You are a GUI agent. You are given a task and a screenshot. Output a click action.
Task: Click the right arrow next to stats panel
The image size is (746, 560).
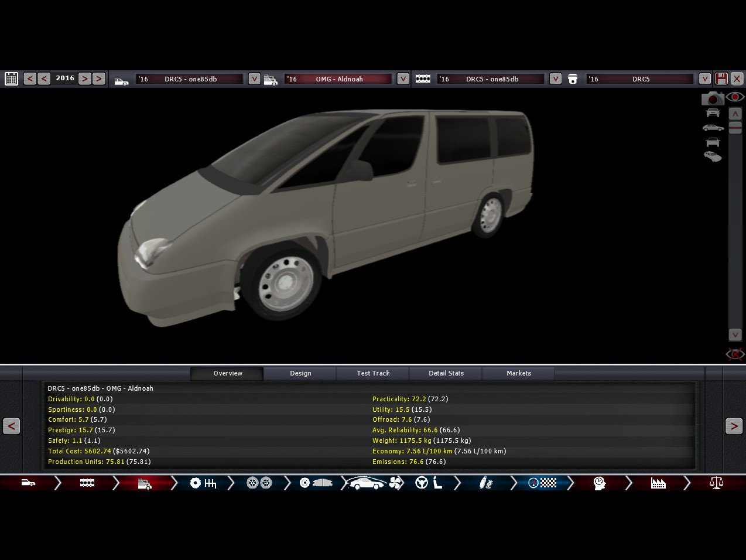point(734,426)
